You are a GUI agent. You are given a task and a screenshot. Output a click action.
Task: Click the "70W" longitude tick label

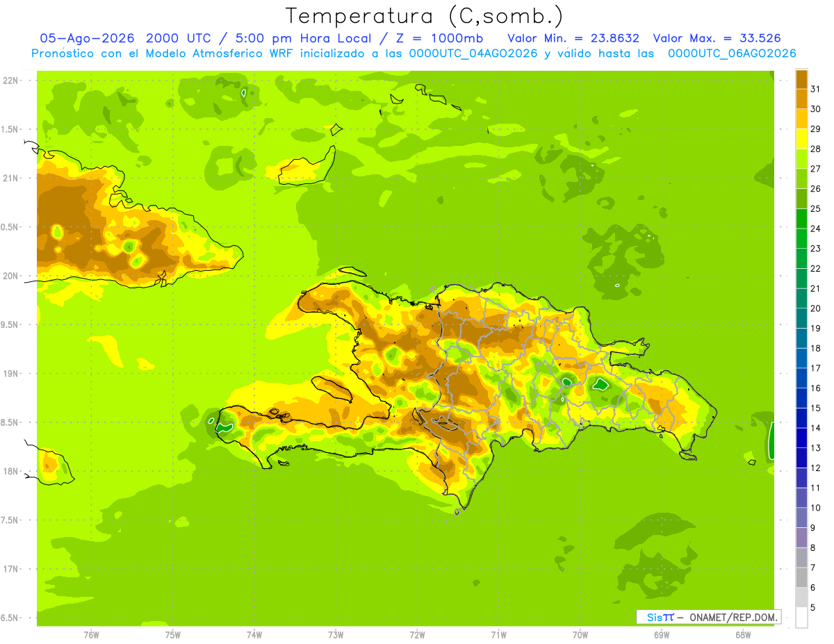tap(580, 635)
